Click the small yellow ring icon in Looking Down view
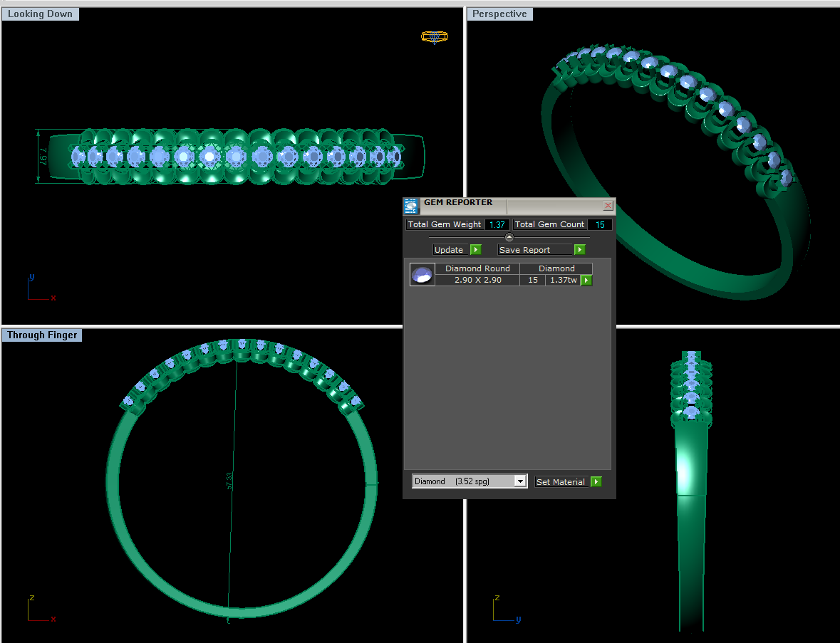Image resolution: width=840 pixels, height=643 pixels. pos(435,37)
